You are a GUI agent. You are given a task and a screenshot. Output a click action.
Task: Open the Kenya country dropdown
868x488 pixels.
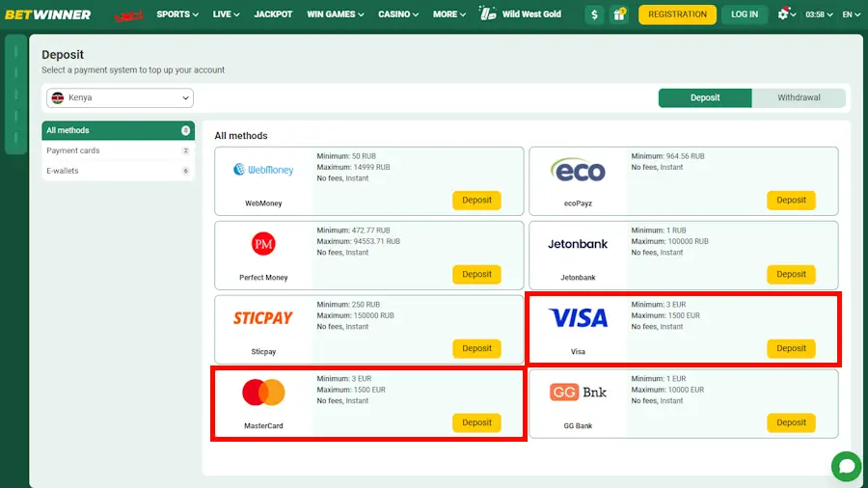point(121,98)
